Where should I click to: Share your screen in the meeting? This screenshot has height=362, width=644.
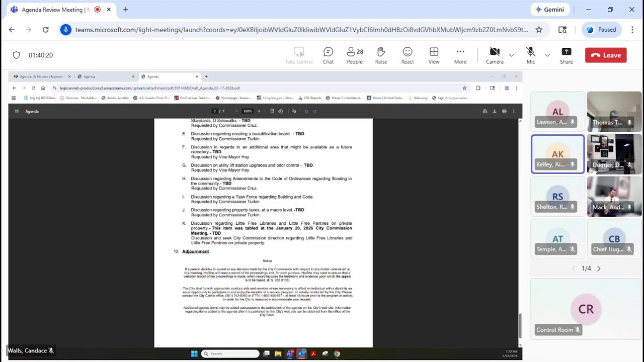567,55
